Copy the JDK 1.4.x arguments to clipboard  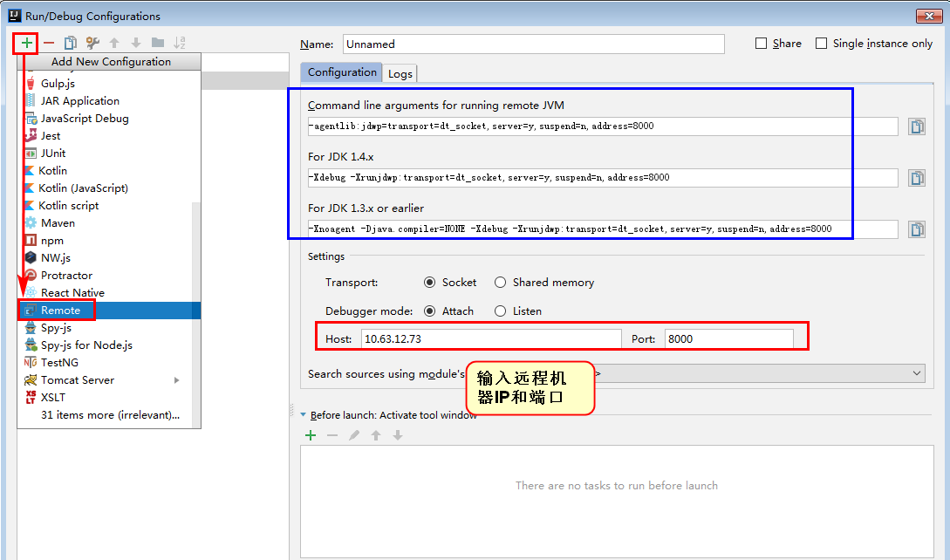[x=916, y=178]
